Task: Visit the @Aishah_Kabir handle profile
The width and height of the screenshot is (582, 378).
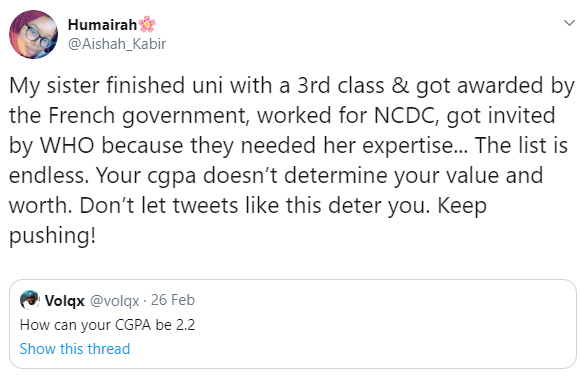Action: click(117, 44)
